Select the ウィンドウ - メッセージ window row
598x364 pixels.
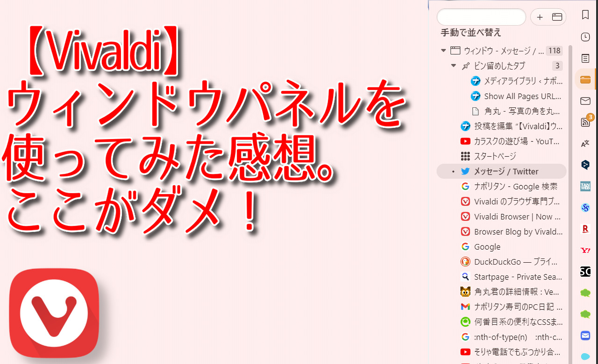pos(501,50)
